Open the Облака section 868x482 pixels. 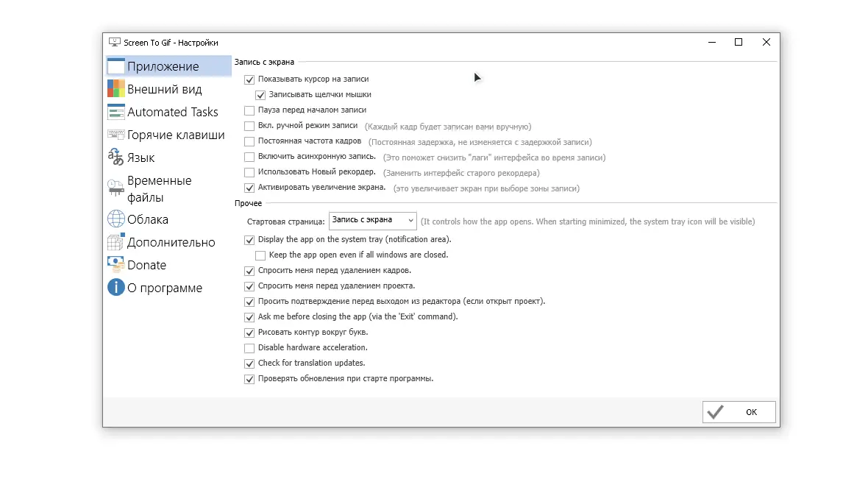point(148,219)
